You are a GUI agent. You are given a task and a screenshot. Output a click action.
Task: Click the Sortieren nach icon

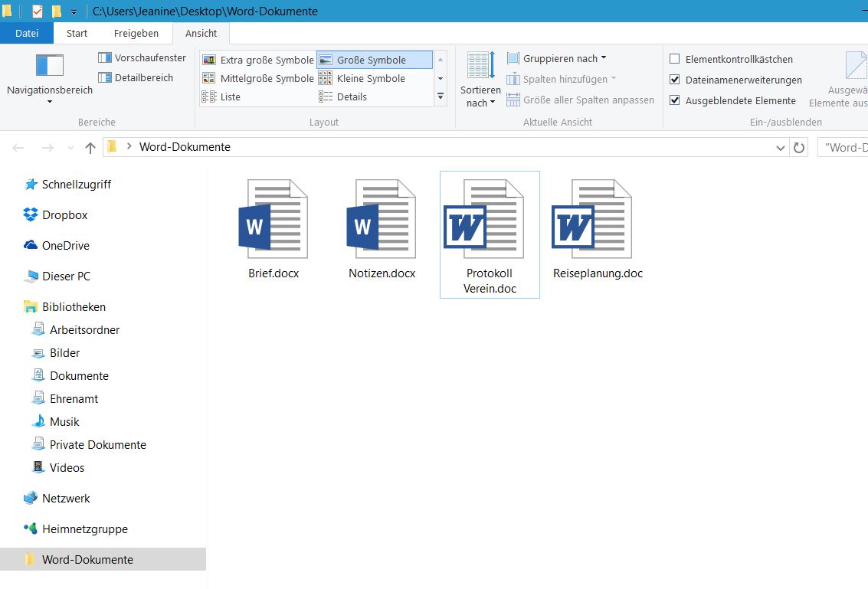[481, 66]
